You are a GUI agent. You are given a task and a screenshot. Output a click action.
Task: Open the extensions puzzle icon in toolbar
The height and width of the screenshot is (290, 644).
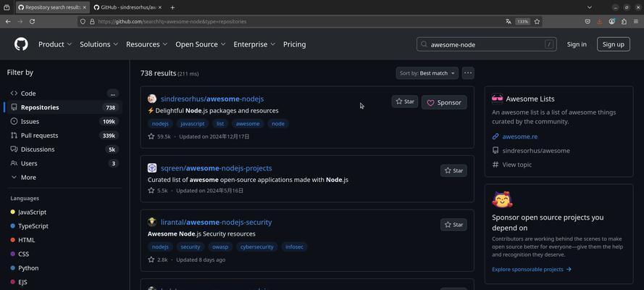pos(624,21)
